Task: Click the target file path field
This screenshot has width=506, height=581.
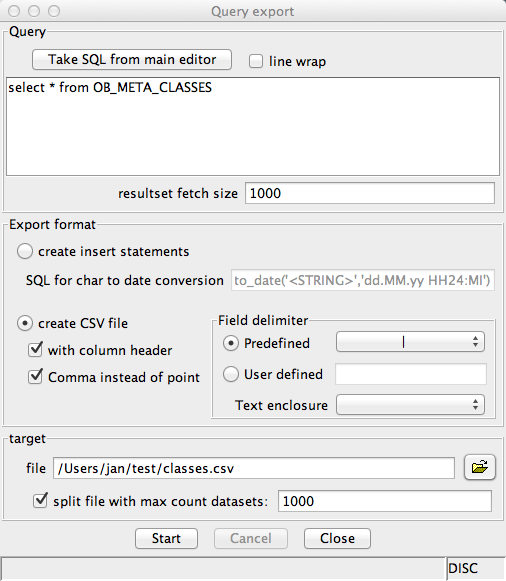Action: (254, 468)
